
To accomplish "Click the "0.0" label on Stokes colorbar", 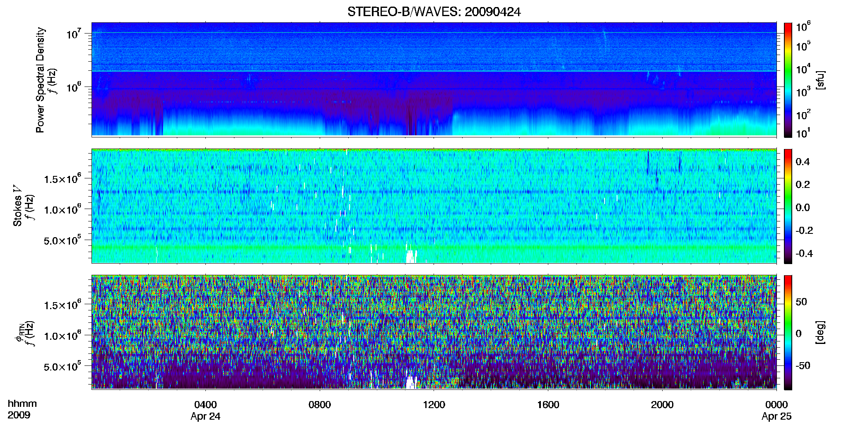I will pos(803,208).
